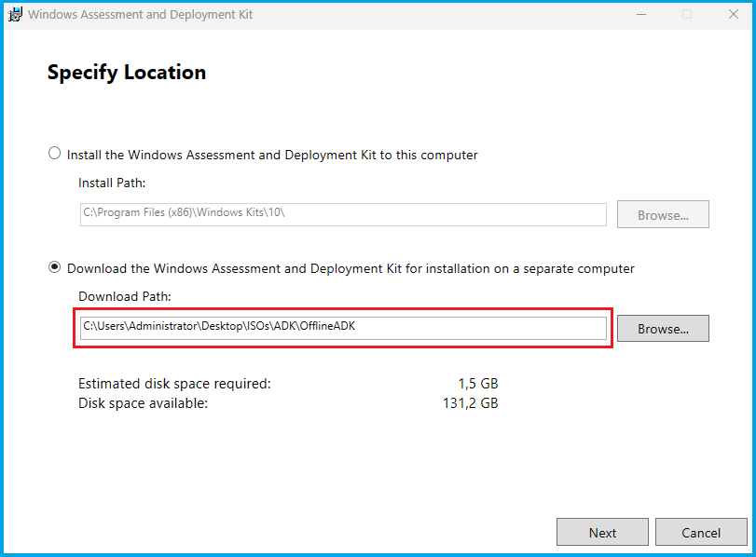Image resolution: width=756 pixels, height=557 pixels.
Task: Click the 131,2 GB available space value
Action: click(x=470, y=403)
